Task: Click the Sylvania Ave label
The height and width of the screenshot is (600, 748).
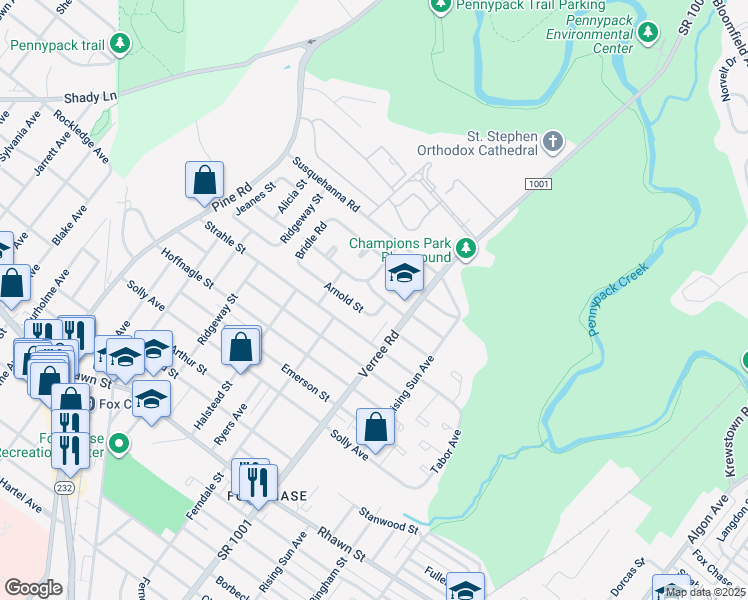Action: [x=19, y=138]
